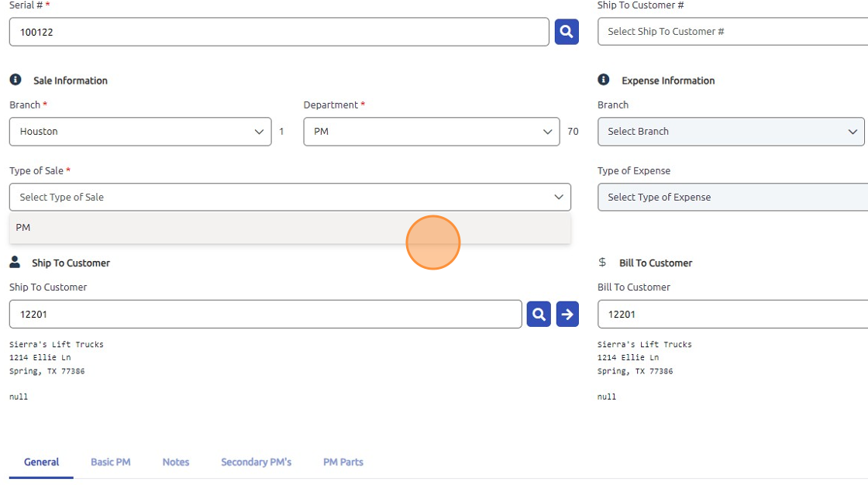The width and height of the screenshot is (868, 485).
Task: Click the Expense Information heading text
Action: click(x=668, y=81)
